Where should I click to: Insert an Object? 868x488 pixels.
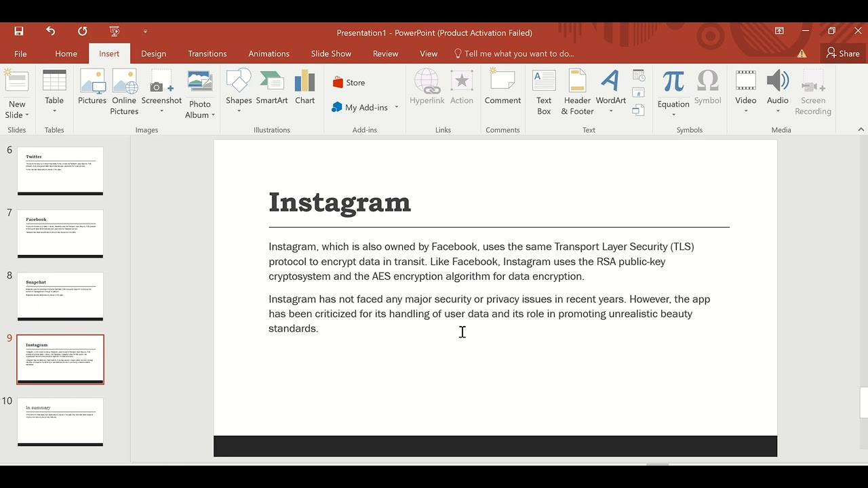[x=638, y=110]
